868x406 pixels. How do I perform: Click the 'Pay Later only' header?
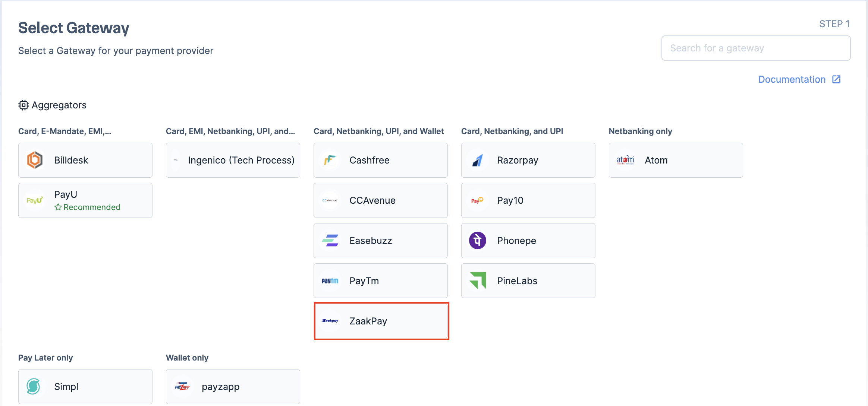pos(45,358)
